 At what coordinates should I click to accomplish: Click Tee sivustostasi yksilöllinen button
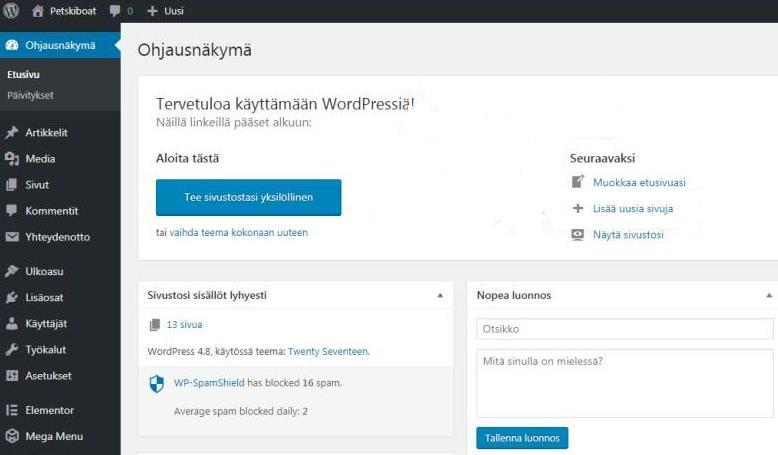pyautogui.click(x=249, y=197)
